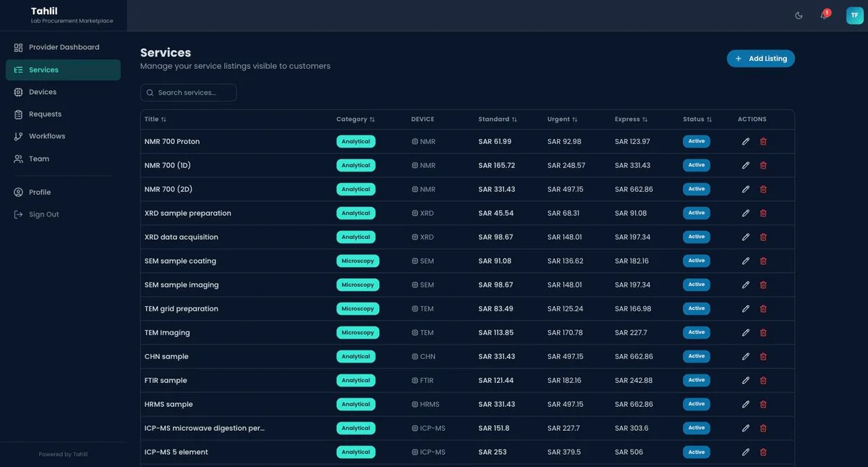Screen dimensions: 868x467
Task: Edit FTIR sample listing
Action: click(x=746, y=380)
